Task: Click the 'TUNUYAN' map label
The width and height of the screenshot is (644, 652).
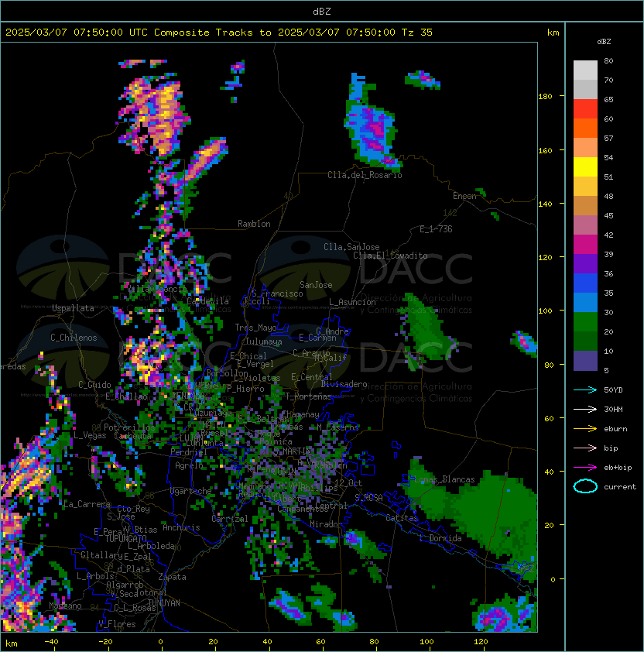Action: tap(164, 603)
